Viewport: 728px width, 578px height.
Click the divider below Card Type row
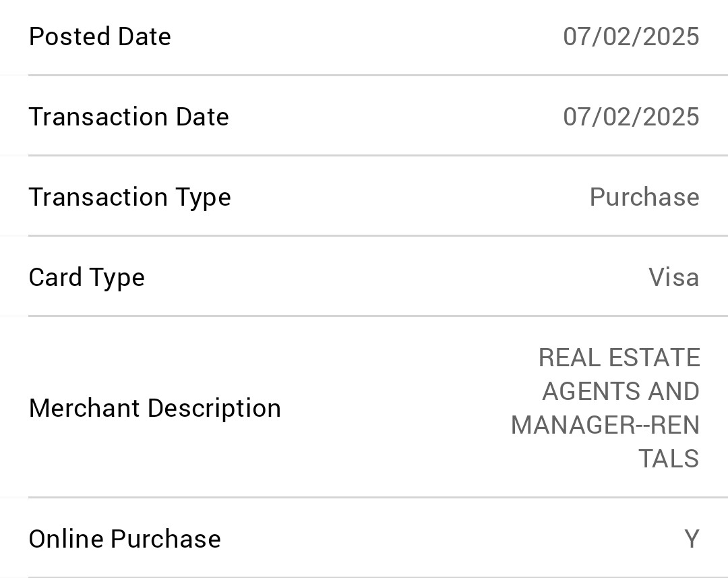tap(378, 316)
